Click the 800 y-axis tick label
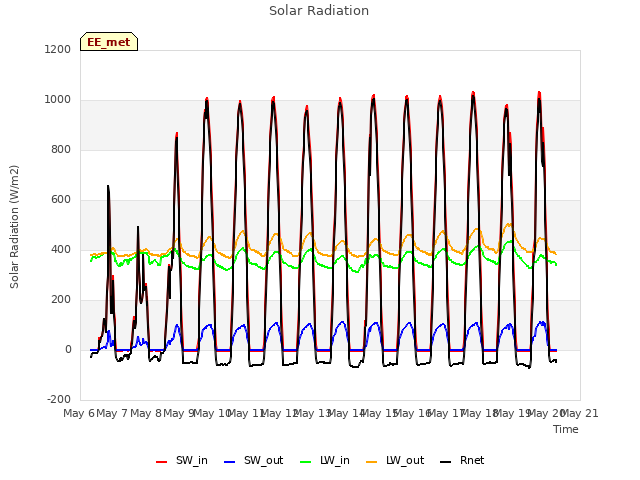The image size is (640, 480). click(x=61, y=149)
